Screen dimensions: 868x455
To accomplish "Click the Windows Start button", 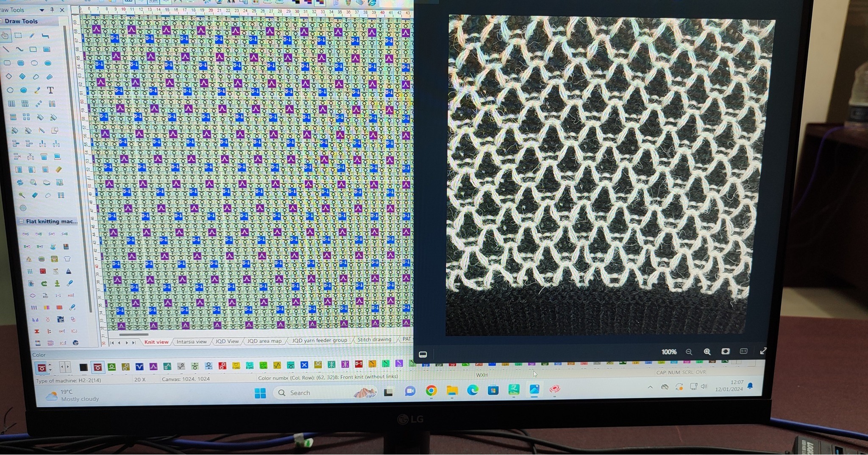I will coord(260,393).
